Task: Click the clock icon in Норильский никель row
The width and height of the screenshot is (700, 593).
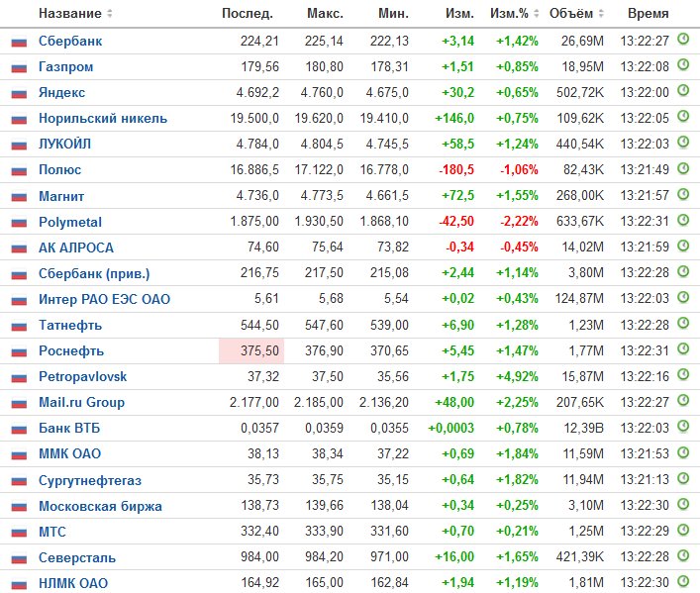Action: (x=683, y=117)
